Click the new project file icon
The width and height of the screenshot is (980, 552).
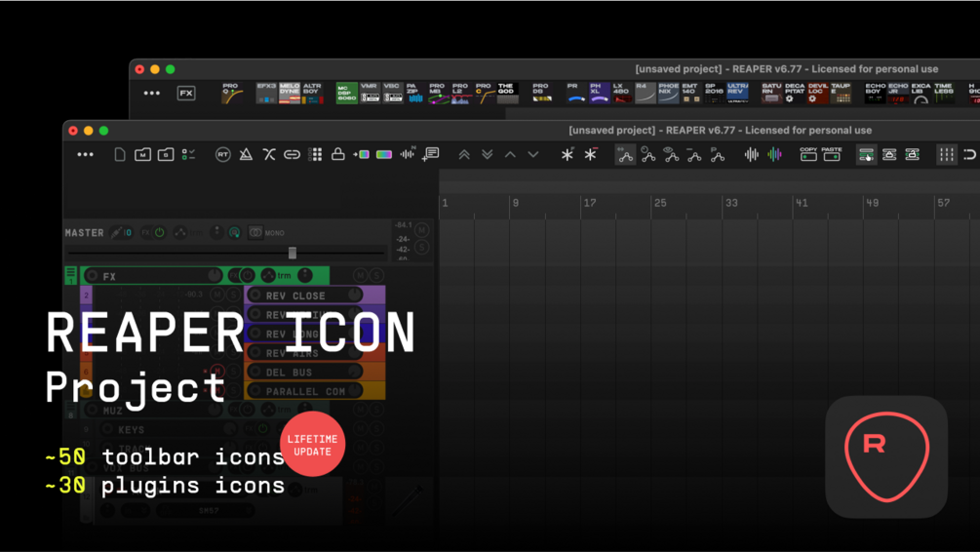[119, 154]
